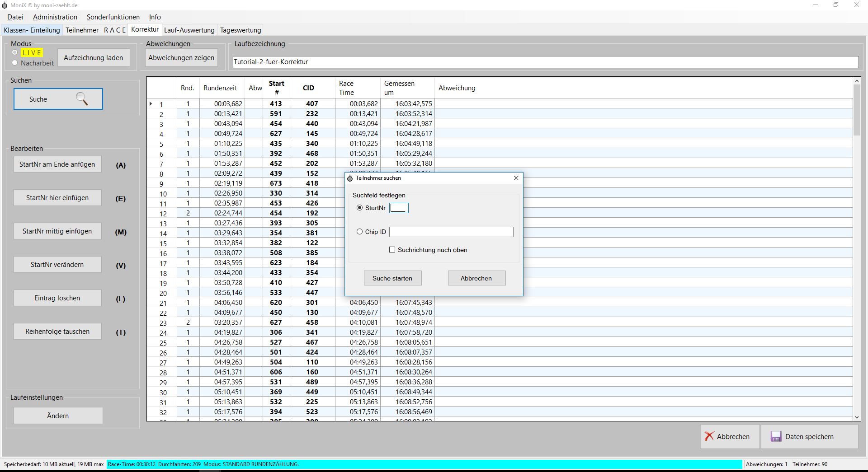
Task: Click CID cell 523 in row 32
Action: coord(312,412)
